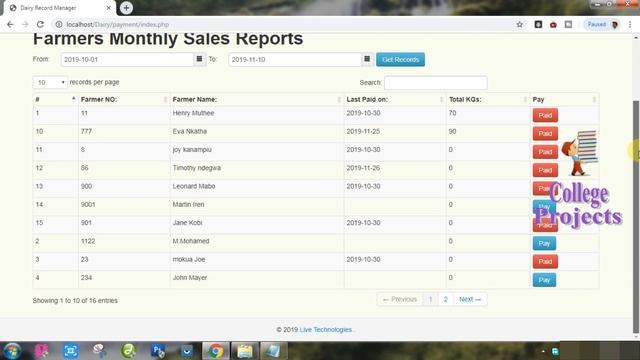Click the Next pagination link
Viewport: 640px width, 360px height.
(470, 299)
